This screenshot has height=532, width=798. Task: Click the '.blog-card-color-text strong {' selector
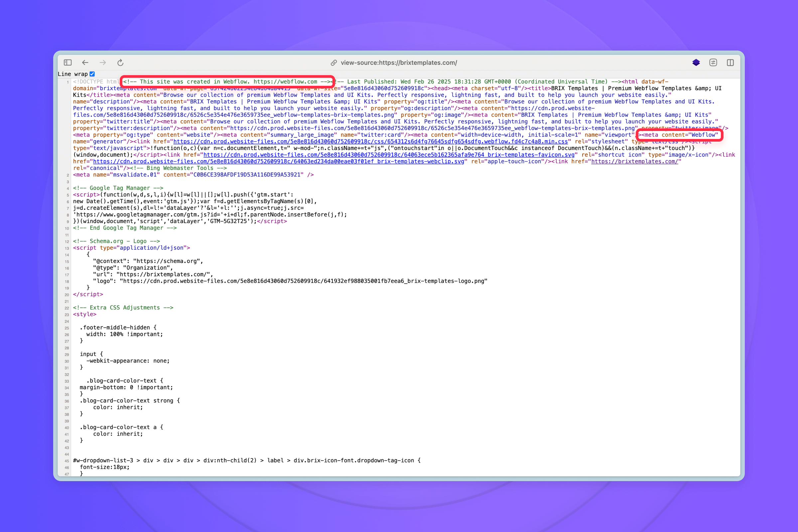pos(130,401)
